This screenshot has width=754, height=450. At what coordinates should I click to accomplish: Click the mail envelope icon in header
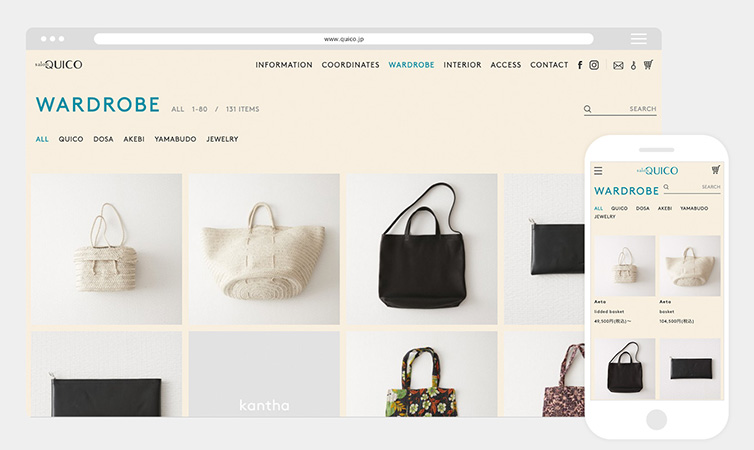tap(618, 65)
